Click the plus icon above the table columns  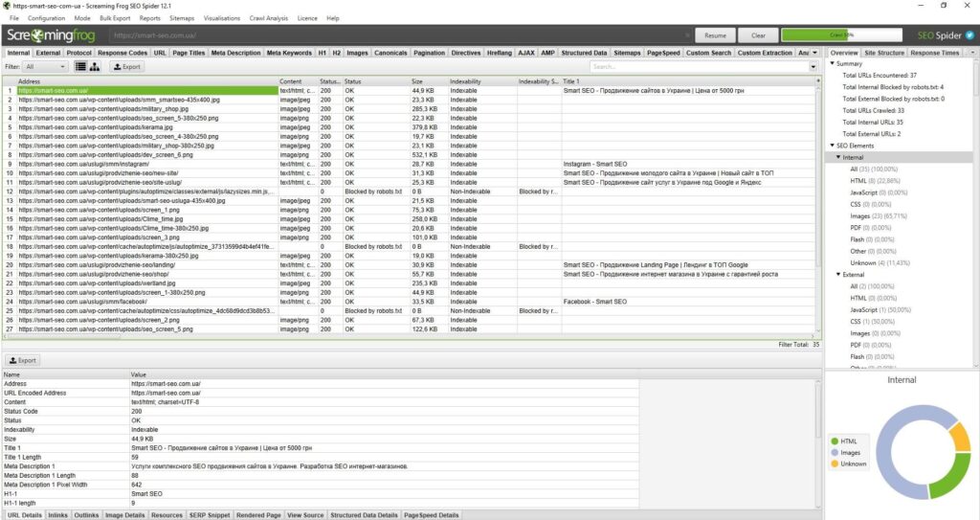pyautogui.click(x=818, y=80)
